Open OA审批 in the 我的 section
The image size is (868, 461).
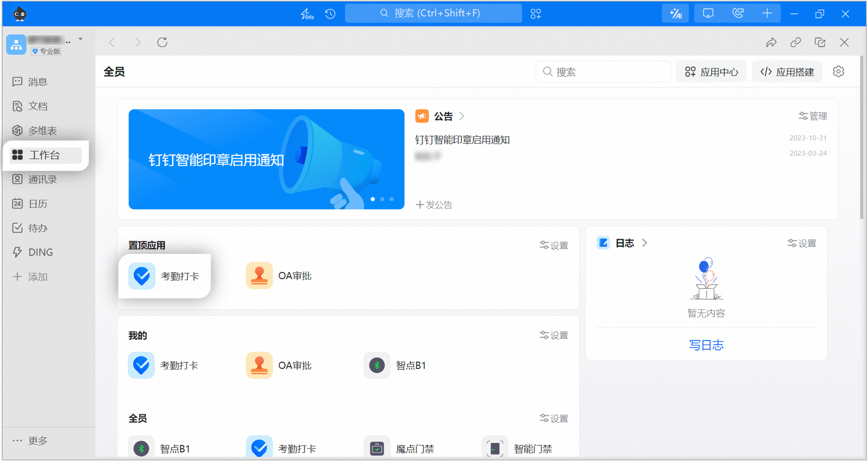click(279, 365)
